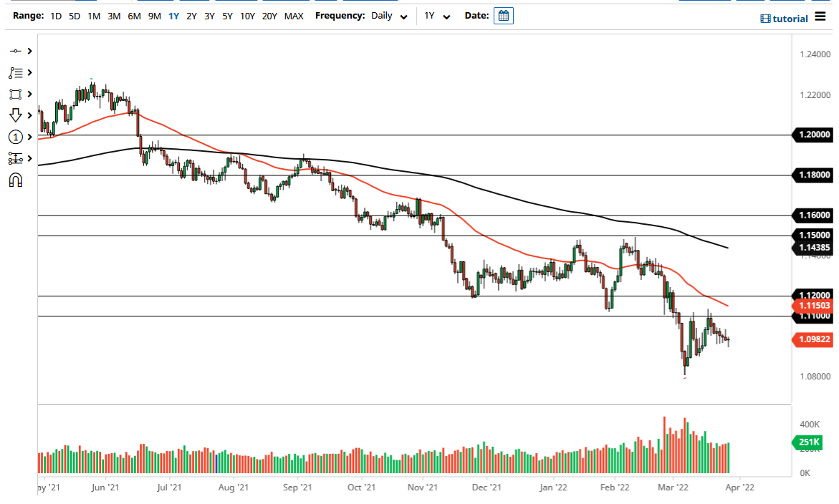Select the rectangle shape drawing tool

click(16, 94)
